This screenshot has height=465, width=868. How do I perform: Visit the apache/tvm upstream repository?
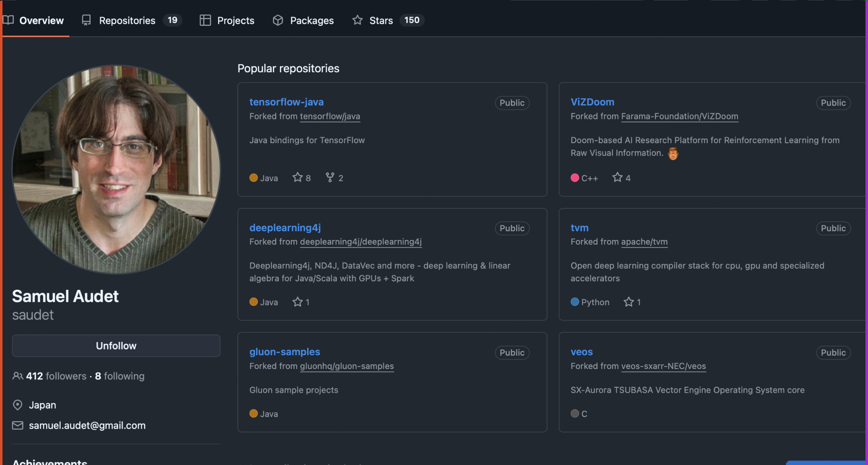pos(644,242)
